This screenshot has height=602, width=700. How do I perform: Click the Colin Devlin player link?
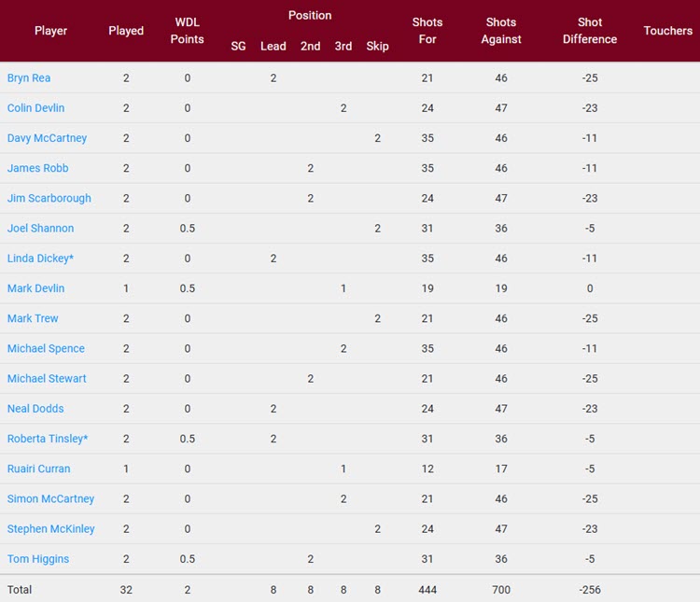(35, 108)
